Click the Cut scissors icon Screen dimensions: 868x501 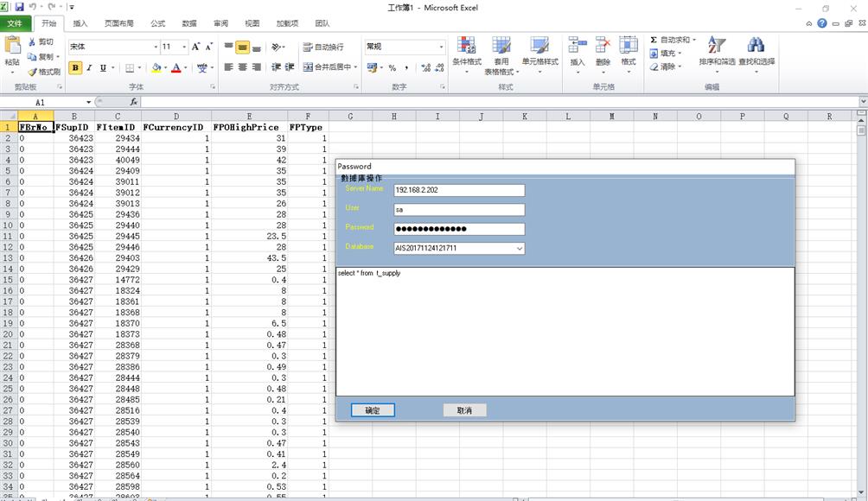coord(32,42)
